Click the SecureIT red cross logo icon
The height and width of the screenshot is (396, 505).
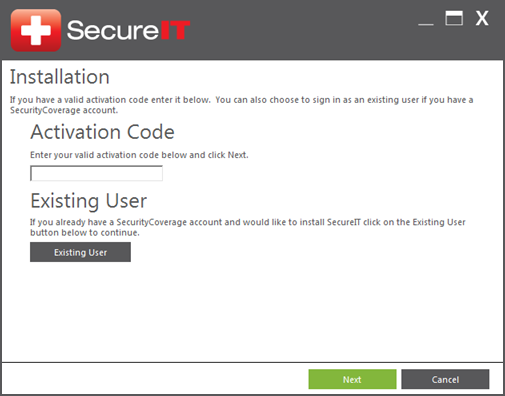(36, 30)
